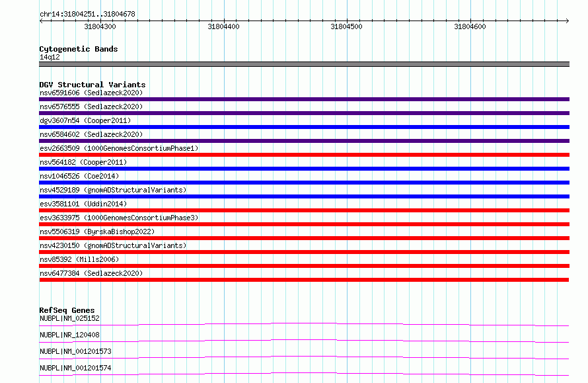Select the red bar for esv2663509
The width and height of the screenshot is (588, 383).
tap(304, 155)
